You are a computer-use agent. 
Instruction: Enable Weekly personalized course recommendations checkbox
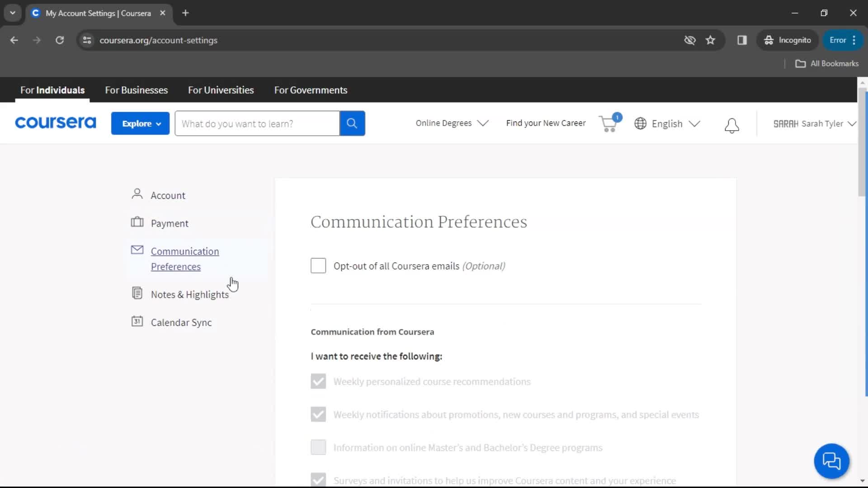(318, 381)
